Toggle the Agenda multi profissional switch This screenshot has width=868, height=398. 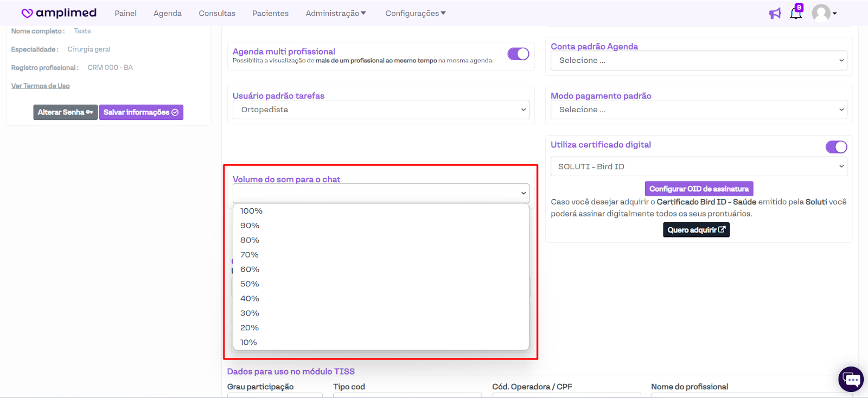[x=518, y=54]
